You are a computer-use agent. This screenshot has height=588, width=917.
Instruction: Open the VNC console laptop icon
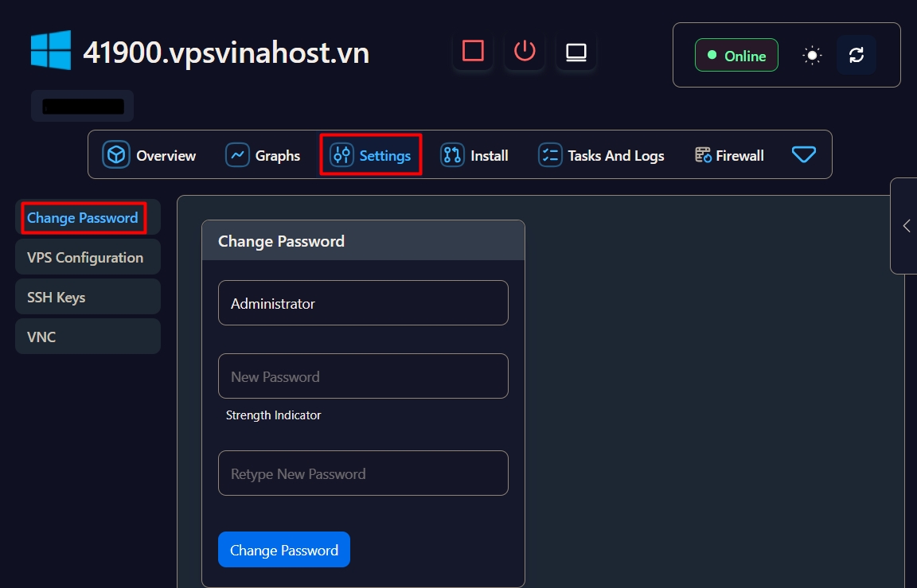tap(576, 52)
